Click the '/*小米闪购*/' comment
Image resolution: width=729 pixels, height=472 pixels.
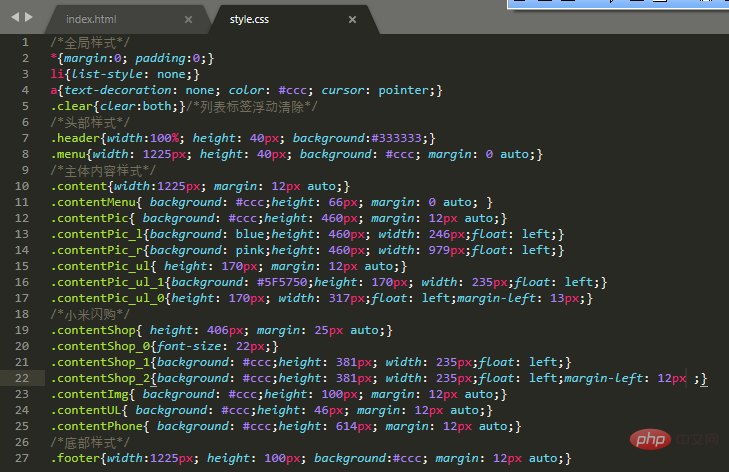tap(90, 314)
